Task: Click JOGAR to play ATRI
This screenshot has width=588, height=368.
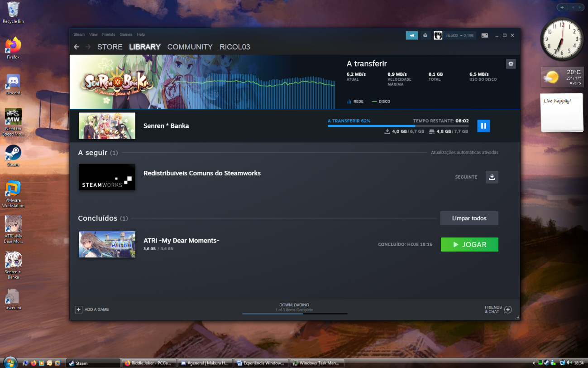Action: (469, 244)
